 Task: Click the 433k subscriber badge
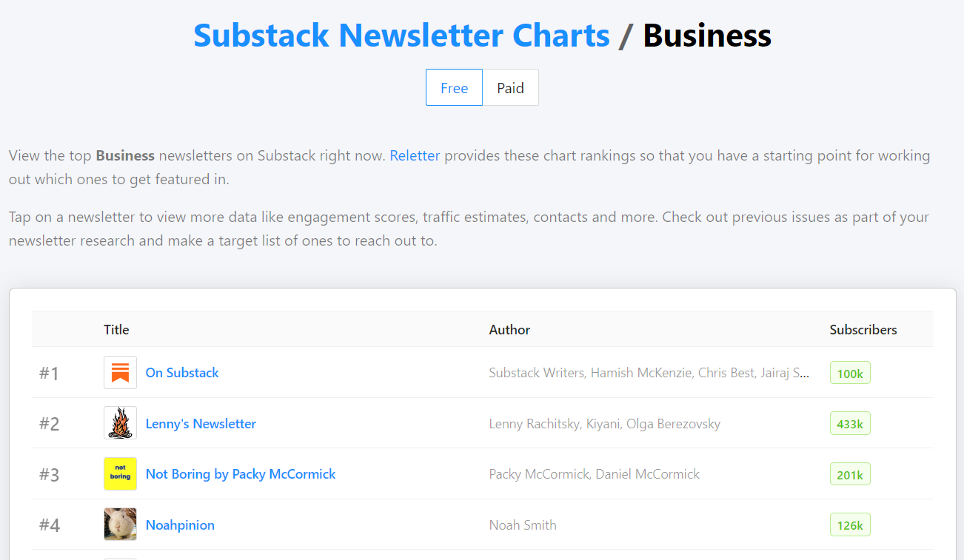point(850,423)
